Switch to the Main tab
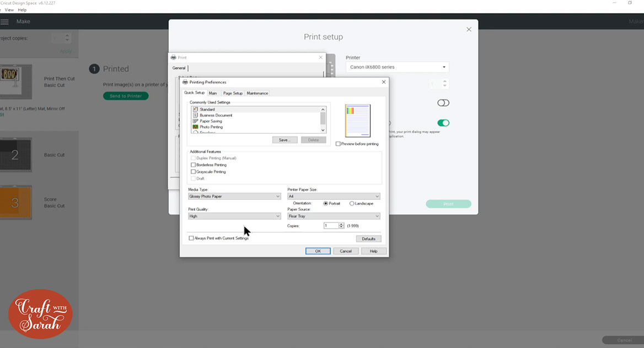This screenshot has width=644, height=348. (x=213, y=93)
